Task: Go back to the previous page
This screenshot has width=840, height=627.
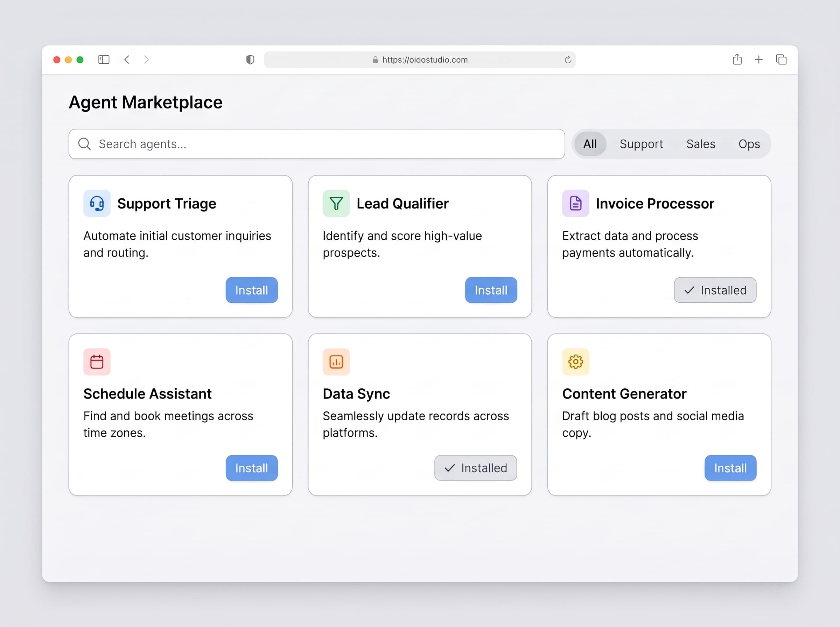Action: click(x=127, y=59)
